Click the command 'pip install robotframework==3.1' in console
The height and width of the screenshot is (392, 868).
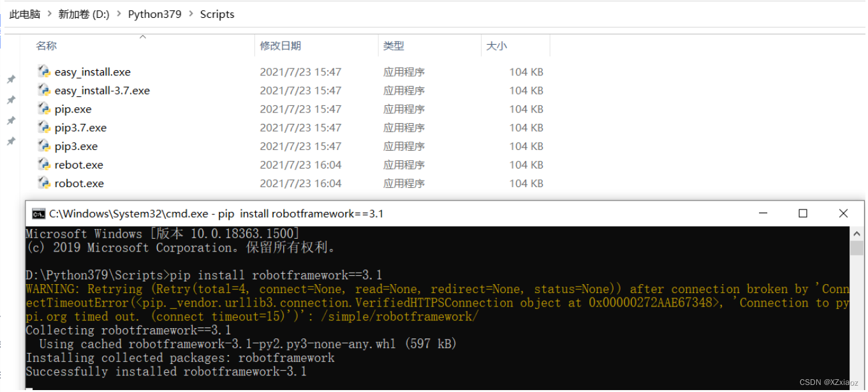pyautogui.click(x=277, y=275)
